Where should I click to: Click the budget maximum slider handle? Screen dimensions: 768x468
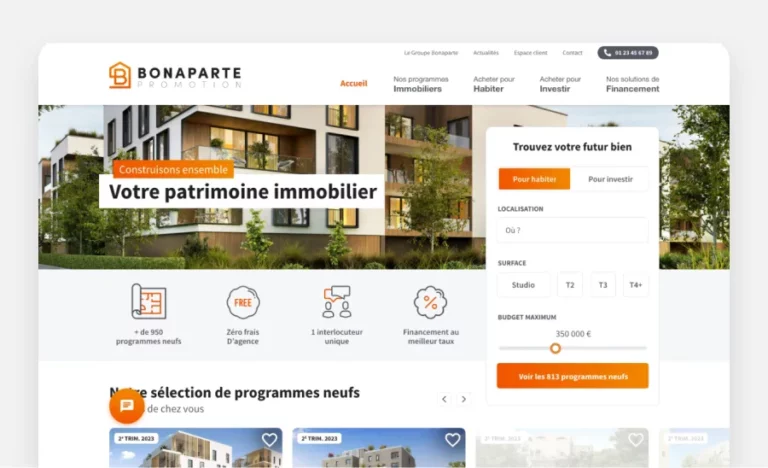click(555, 348)
